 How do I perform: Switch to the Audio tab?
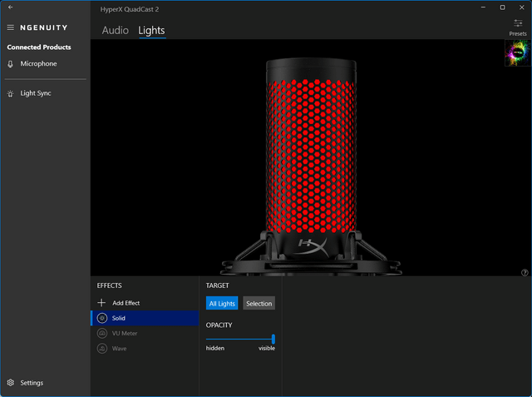[116, 30]
